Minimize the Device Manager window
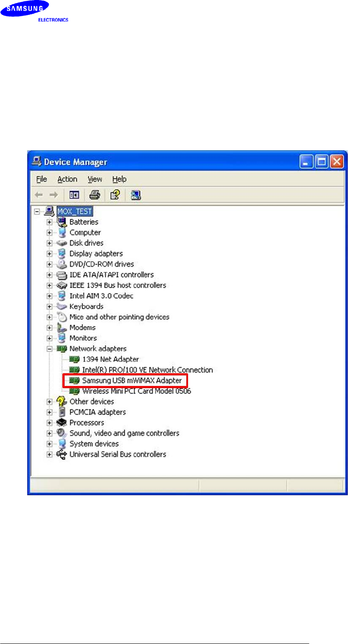348x644 pixels. pyautogui.click(x=307, y=162)
